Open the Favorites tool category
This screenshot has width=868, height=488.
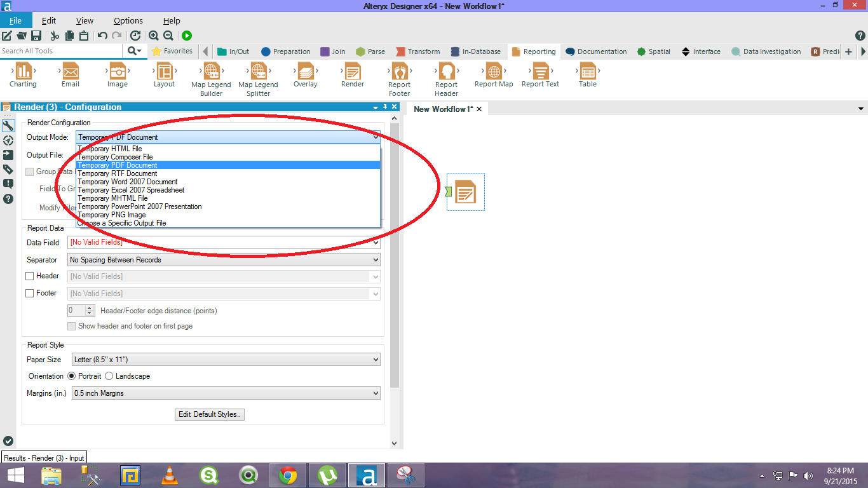click(172, 51)
